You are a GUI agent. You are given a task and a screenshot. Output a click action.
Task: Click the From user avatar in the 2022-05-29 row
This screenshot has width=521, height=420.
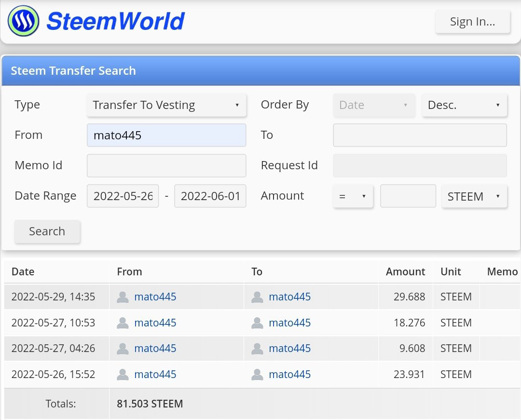coord(123,297)
